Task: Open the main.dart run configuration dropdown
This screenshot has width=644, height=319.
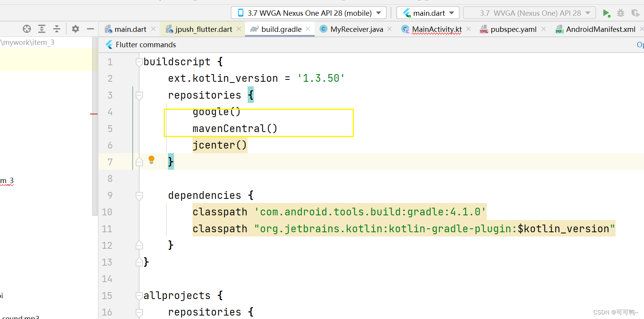Action: click(428, 13)
